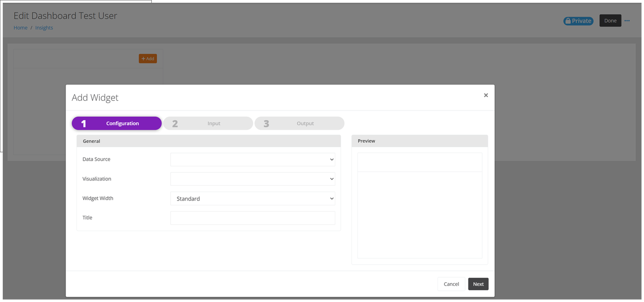
Task: Click the Visualization label
Action: tap(97, 179)
